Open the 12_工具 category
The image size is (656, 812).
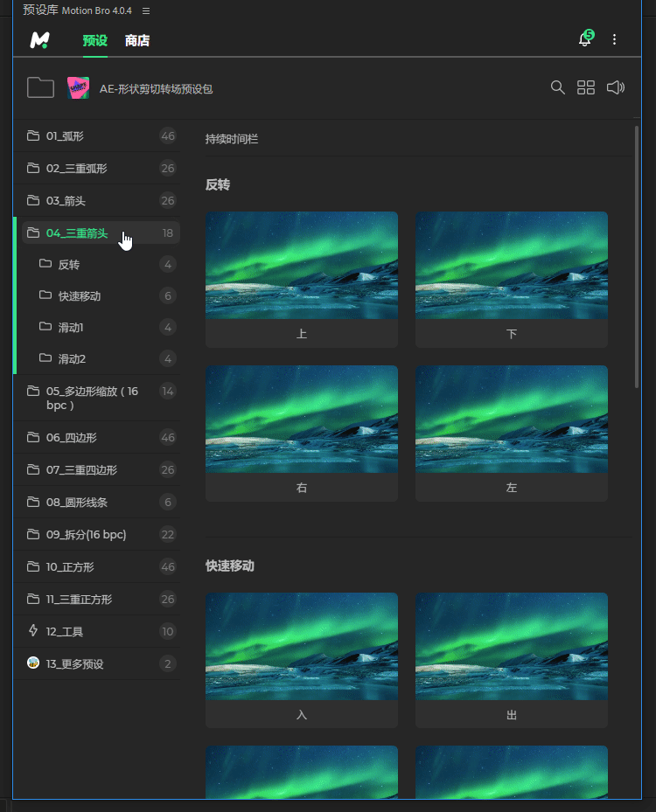point(99,631)
